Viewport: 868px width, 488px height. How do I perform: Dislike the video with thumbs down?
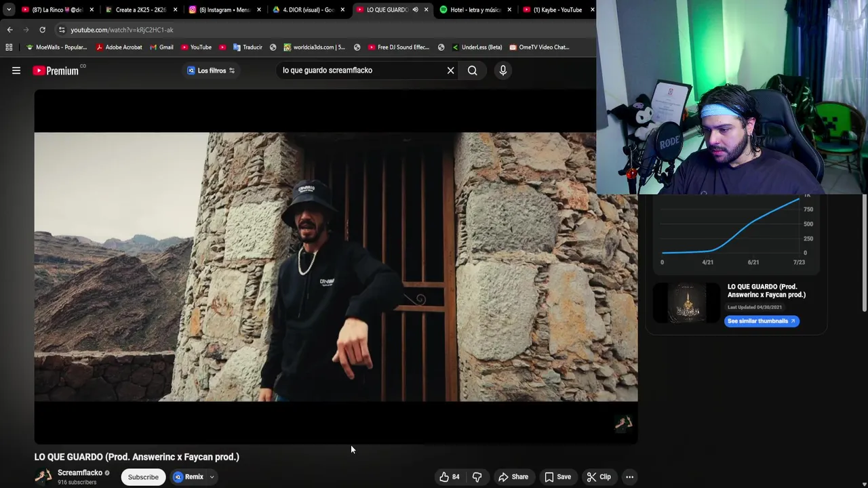click(x=477, y=477)
